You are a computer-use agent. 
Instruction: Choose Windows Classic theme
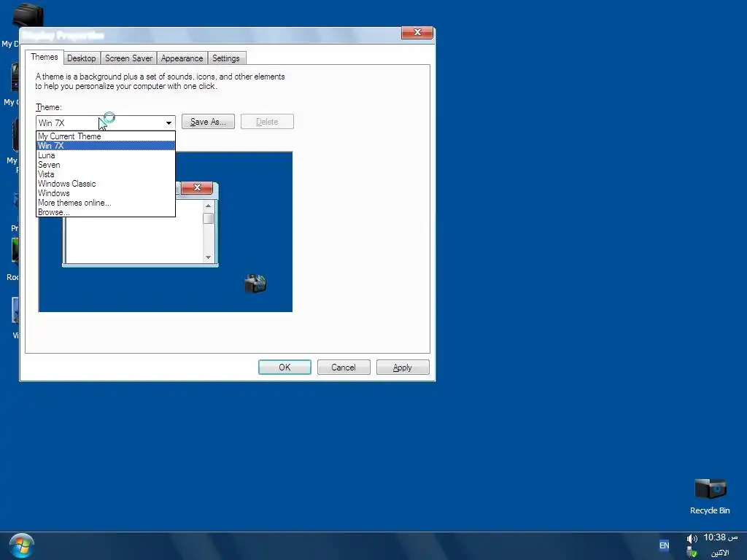[x=106, y=184]
